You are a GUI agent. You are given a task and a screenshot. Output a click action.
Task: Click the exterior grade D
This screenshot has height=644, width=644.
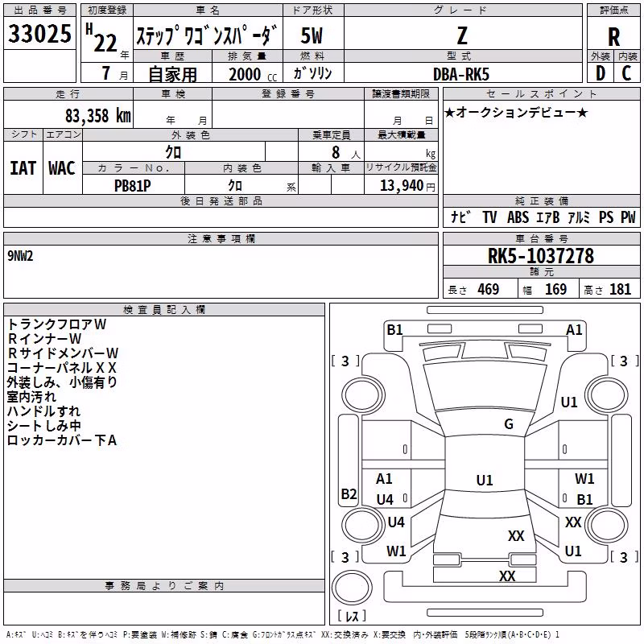601,73
